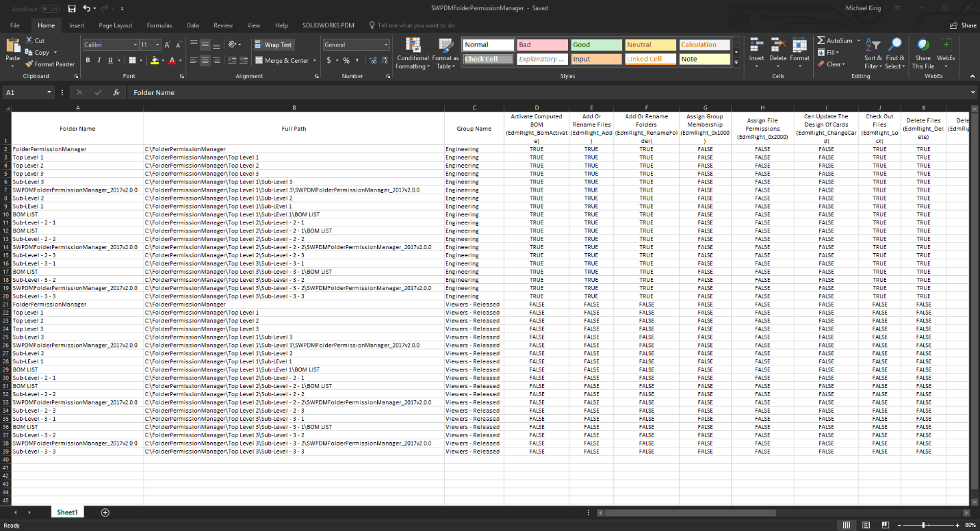Open the Format as Table gallery
980x531 pixels.
pyautogui.click(x=446, y=53)
